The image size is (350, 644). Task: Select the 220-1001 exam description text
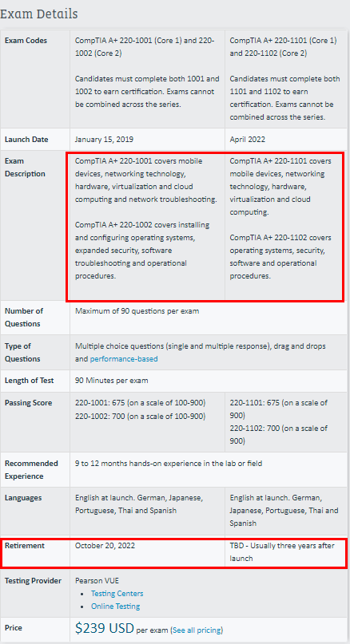[147, 180]
